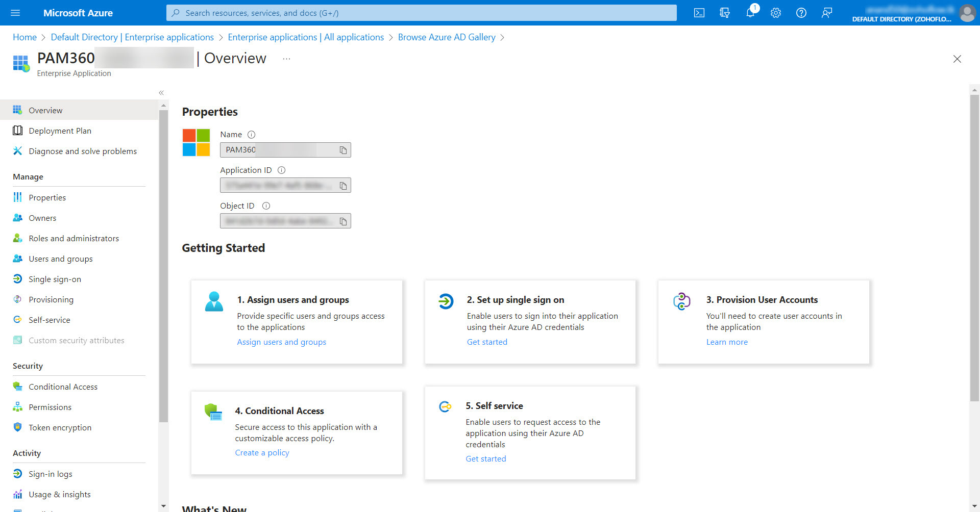This screenshot has height=512, width=980.
Task: Collapse the left navigation pane
Action: (161, 92)
